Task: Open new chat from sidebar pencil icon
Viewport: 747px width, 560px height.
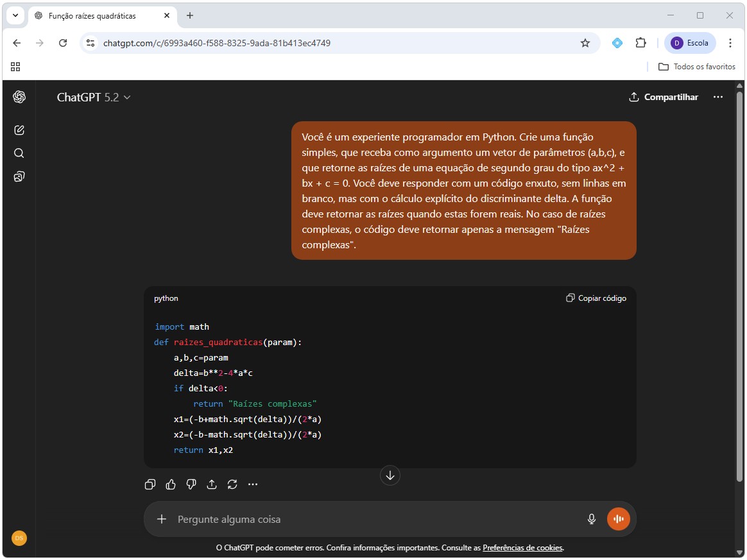Action: click(19, 130)
